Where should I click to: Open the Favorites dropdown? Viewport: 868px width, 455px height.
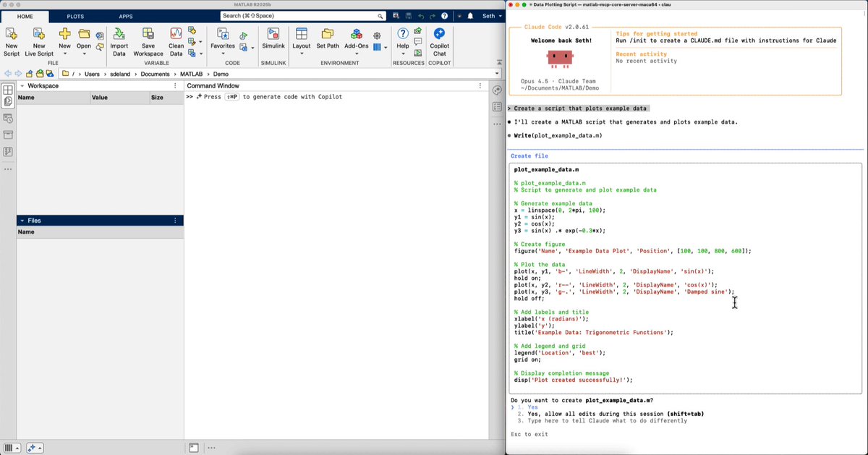223,42
